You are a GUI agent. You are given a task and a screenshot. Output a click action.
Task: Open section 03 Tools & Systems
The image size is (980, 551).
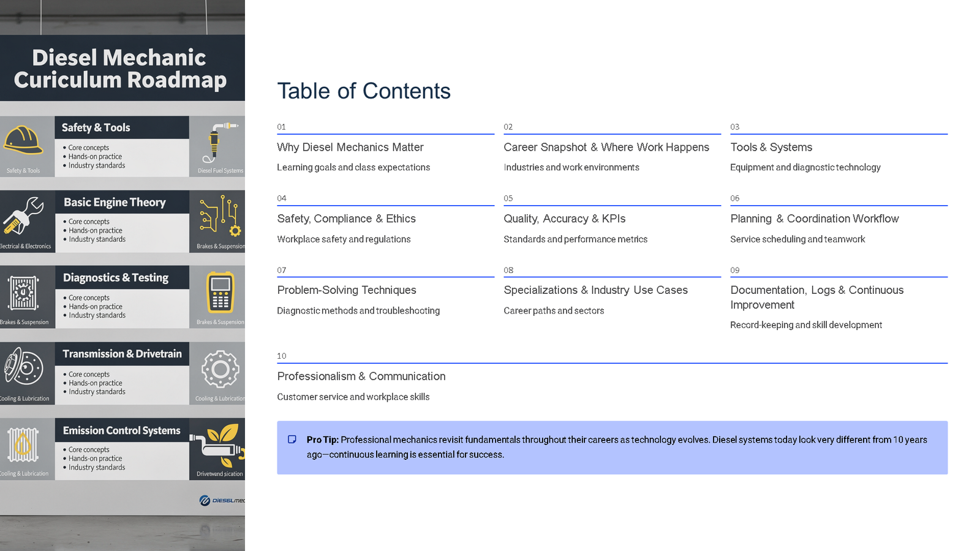point(771,147)
